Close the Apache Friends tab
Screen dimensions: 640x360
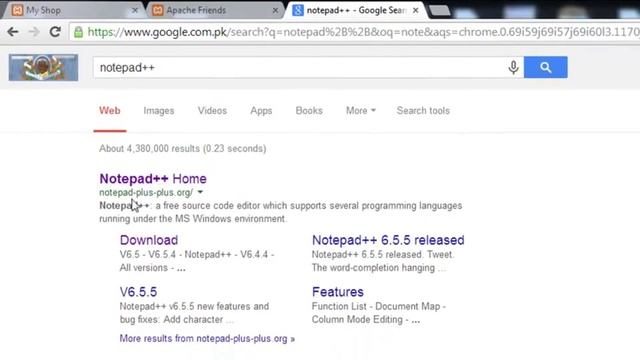[275, 10]
